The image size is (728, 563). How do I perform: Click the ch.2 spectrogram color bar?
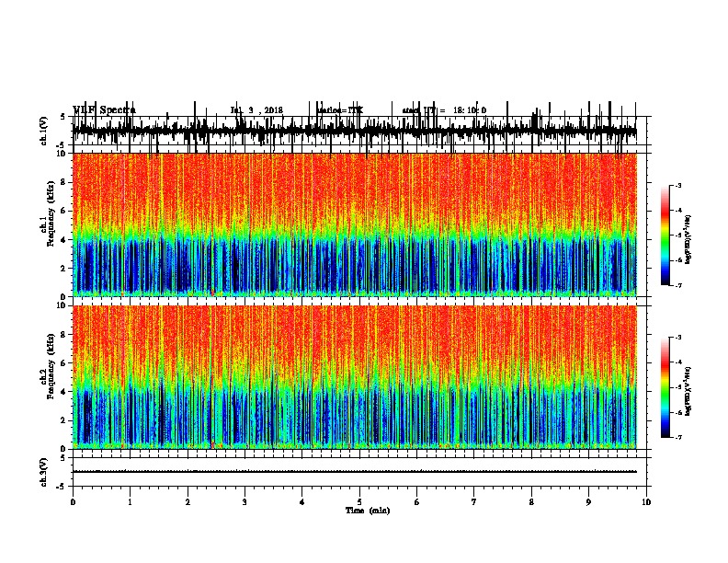click(665, 387)
